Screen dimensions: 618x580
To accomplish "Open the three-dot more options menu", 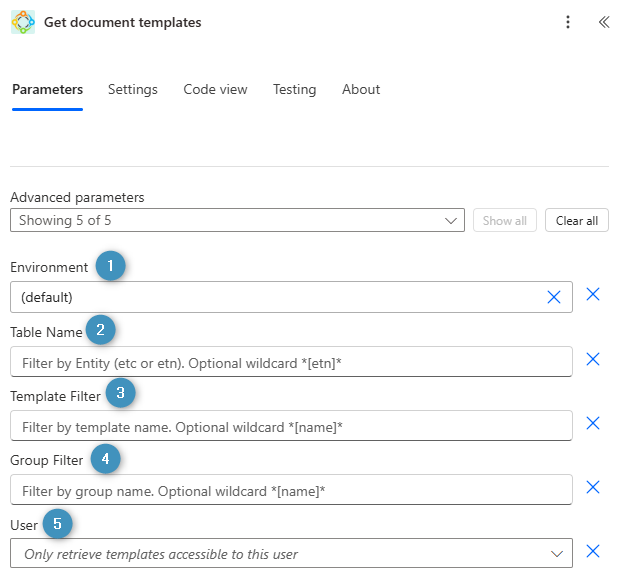I will pos(568,22).
